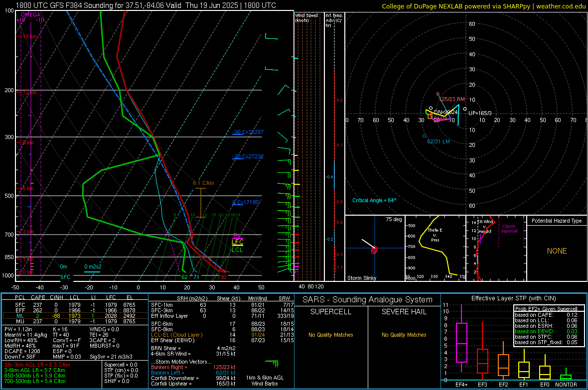Click the yellow LFC marker label on the skew-T

pos(237,242)
